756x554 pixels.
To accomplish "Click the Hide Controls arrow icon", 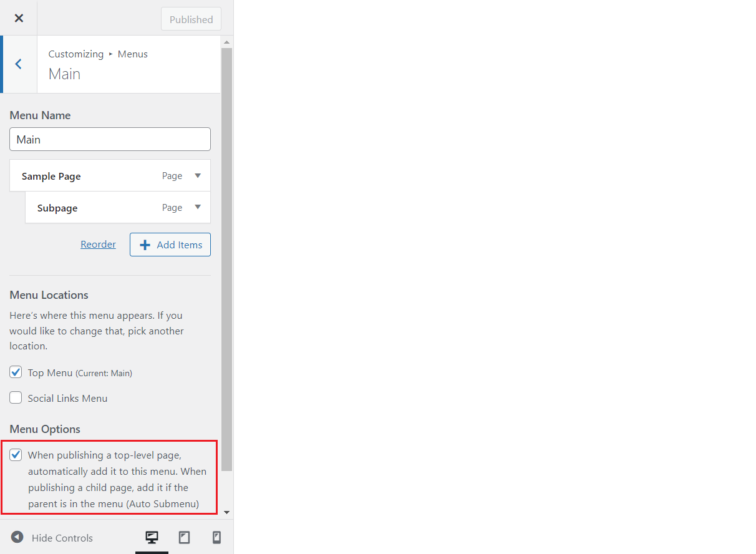I will (17, 537).
